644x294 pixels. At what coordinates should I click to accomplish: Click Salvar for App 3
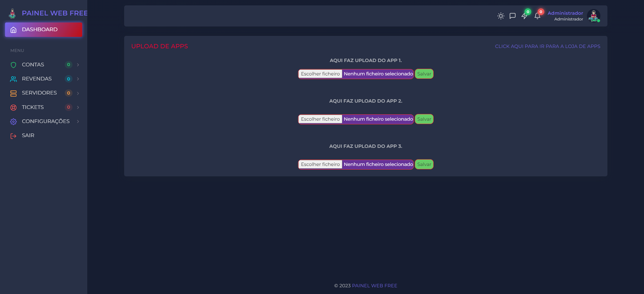(424, 164)
